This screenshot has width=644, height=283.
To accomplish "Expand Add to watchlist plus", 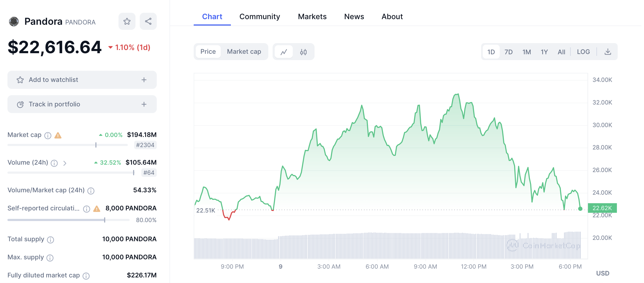I will pos(144,80).
